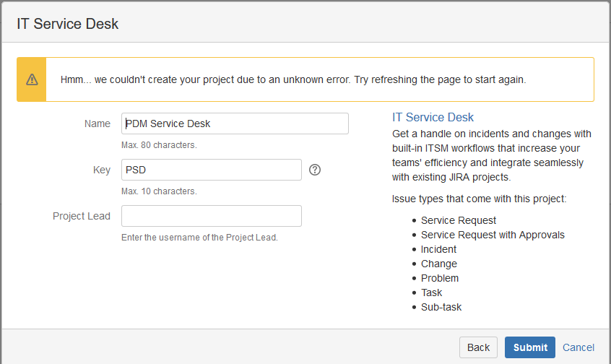Click the Problem issue type
Screen dimensions: 611x364
pyautogui.click(x=440, y=278)
